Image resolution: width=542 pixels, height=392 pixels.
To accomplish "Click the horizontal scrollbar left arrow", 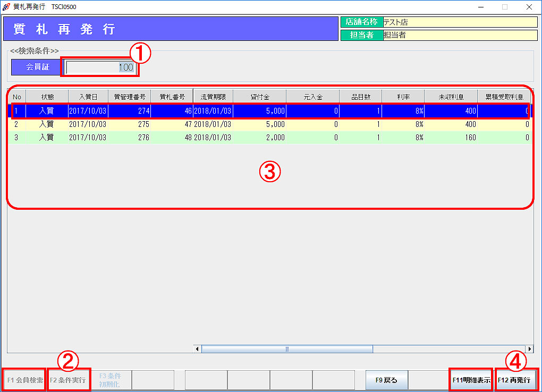I will point(198,349).
